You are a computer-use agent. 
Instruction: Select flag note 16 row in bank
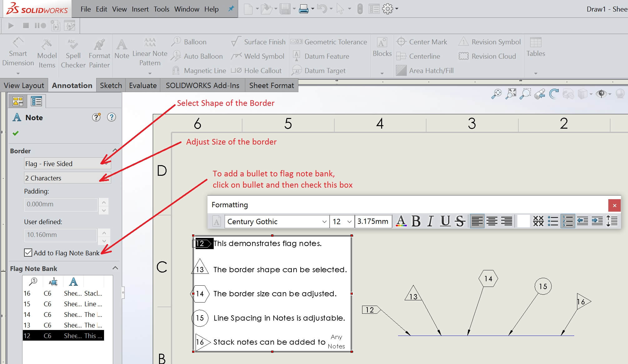[63, 293]
